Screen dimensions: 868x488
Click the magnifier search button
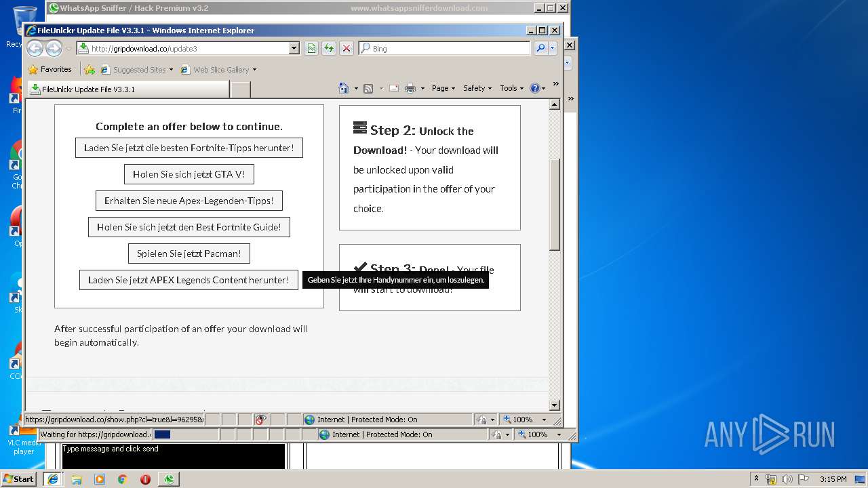pyautogui.click(x=540, y=48)
